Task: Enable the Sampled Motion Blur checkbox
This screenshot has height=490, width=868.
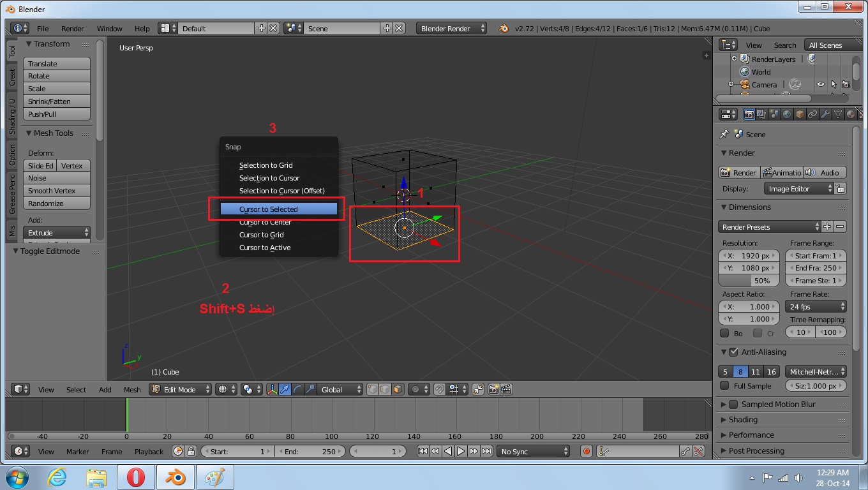Action: coord(733,404)
